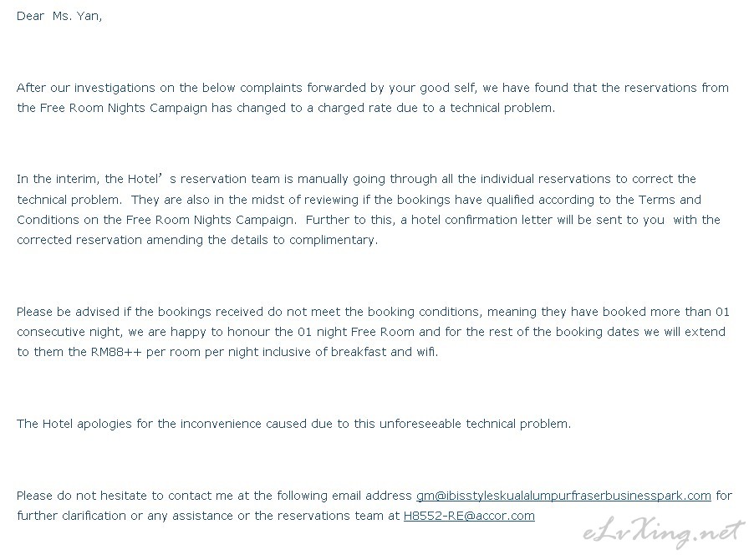Open the gm@ibisstyleskualalumpurfraserbusinesspark.com email link
This screenshot has height=560, width=754.
point(563,496)
